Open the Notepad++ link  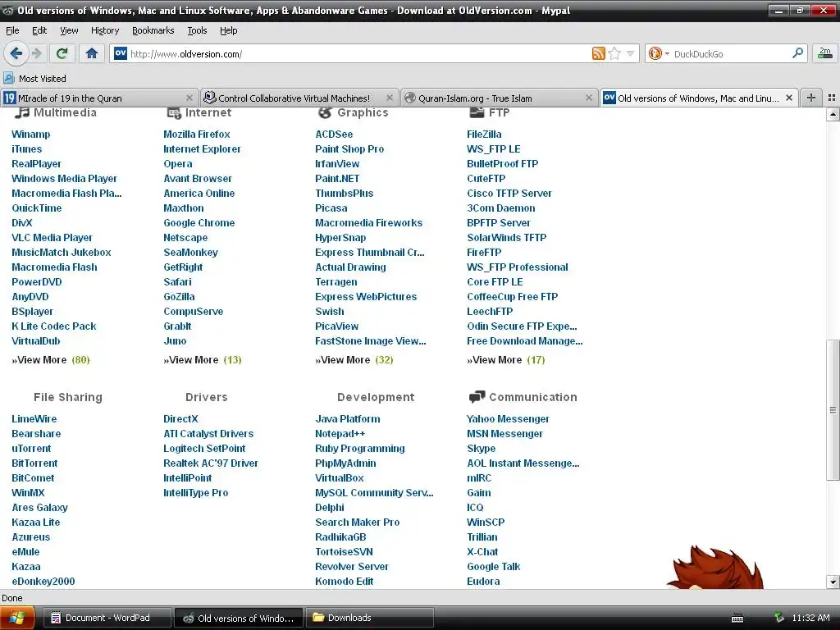tap(340, 433)
